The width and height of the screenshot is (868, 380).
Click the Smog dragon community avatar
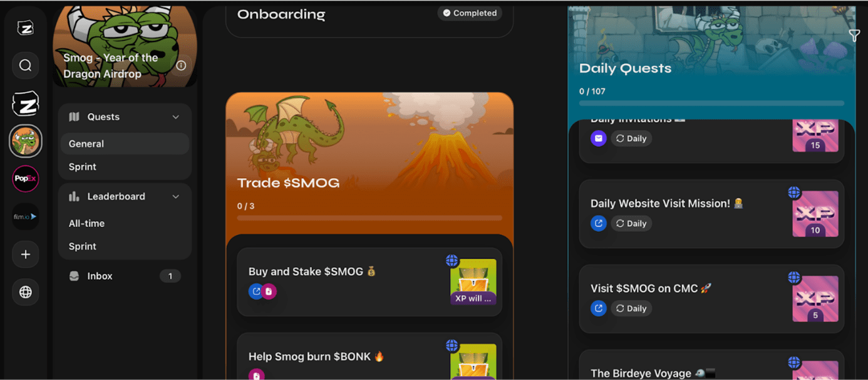click(x=26, y=140)
